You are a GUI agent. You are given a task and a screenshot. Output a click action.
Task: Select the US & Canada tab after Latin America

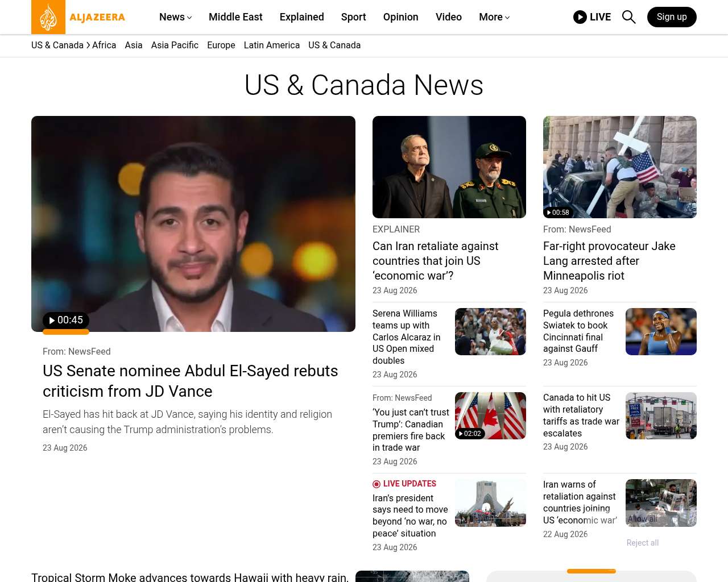(334, 45)
